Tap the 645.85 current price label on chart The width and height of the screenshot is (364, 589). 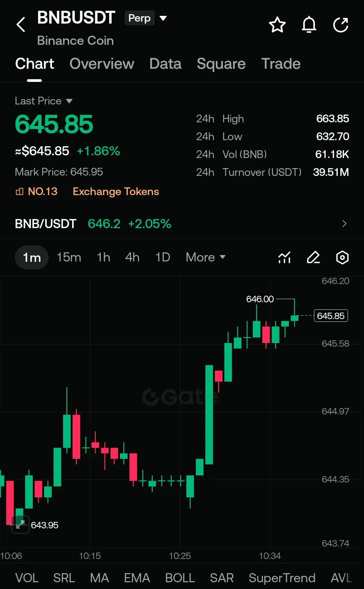331,316
